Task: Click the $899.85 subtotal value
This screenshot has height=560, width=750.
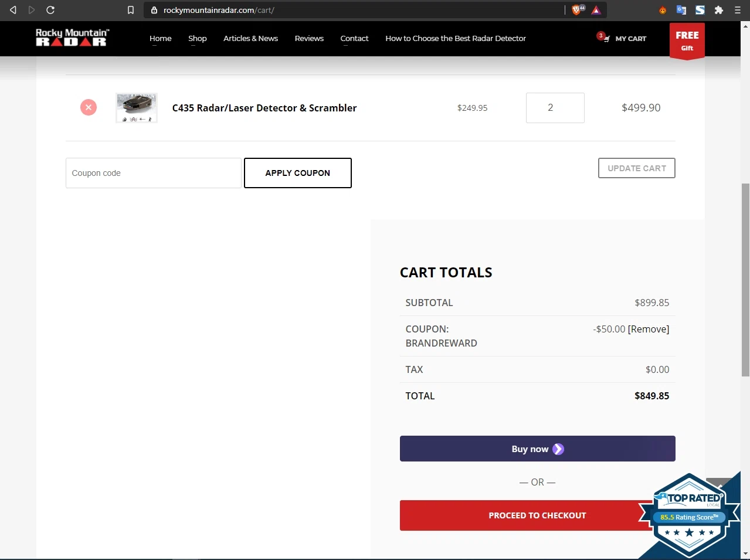Action: pos(652,303)
